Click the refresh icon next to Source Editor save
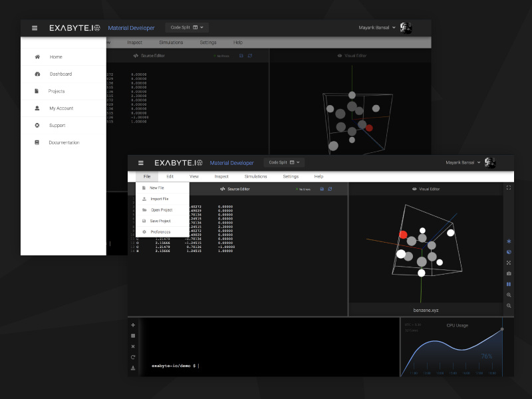This screenshot has height=399, width=532. [330, 189]
